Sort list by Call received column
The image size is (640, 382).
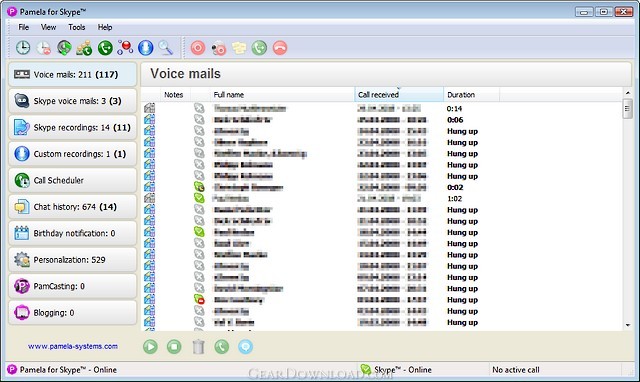399,95
